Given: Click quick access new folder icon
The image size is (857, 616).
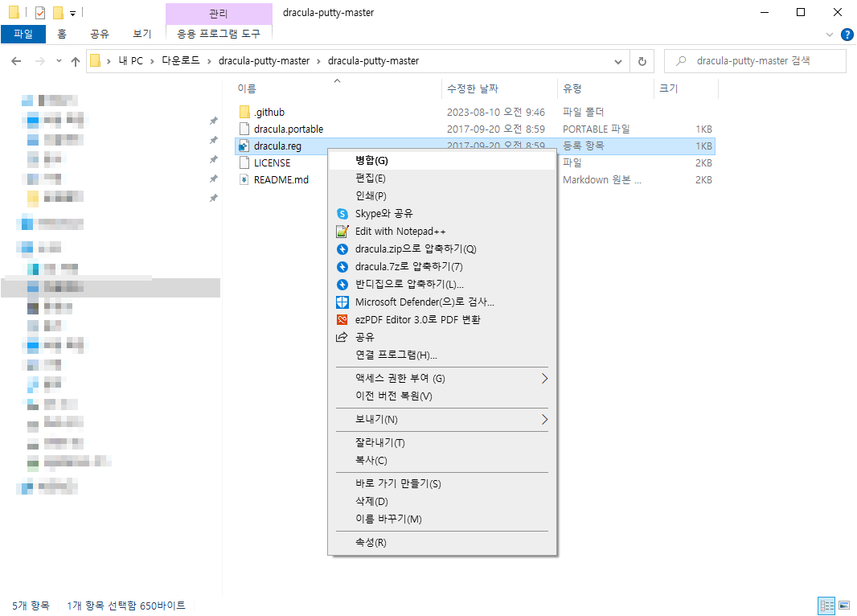Looking at the screenshot, I should [x=57, y=13].
